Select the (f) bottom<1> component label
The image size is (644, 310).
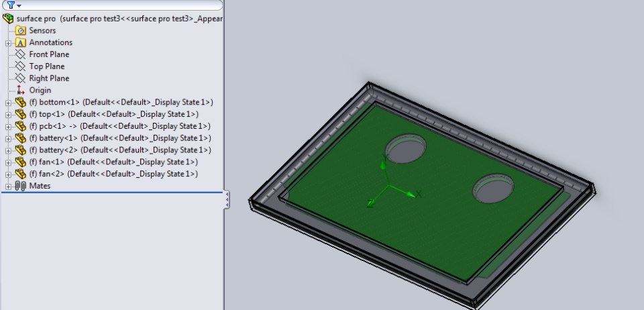[121, 102]
